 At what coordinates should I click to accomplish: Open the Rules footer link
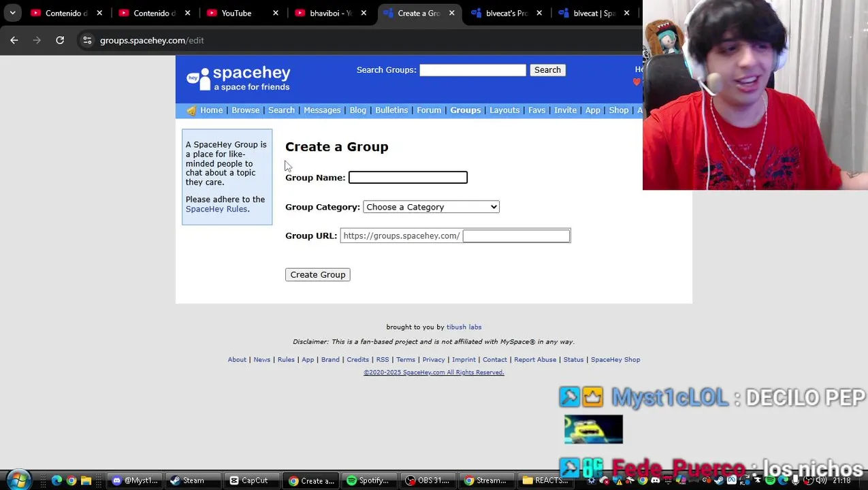coord(286,360)
